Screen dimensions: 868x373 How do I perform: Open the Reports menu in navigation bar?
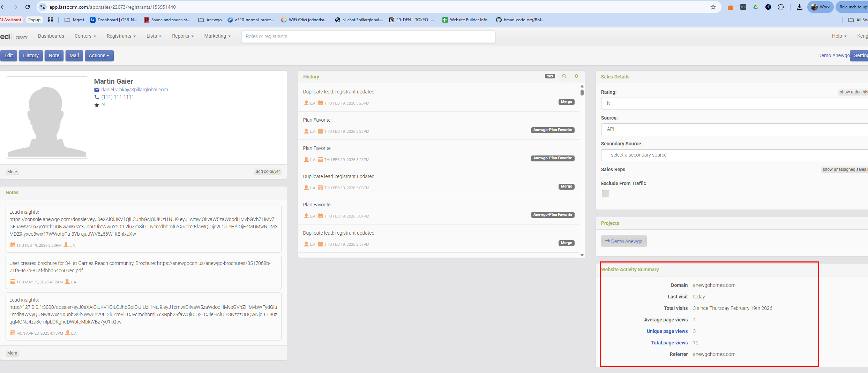pos(182,36)
